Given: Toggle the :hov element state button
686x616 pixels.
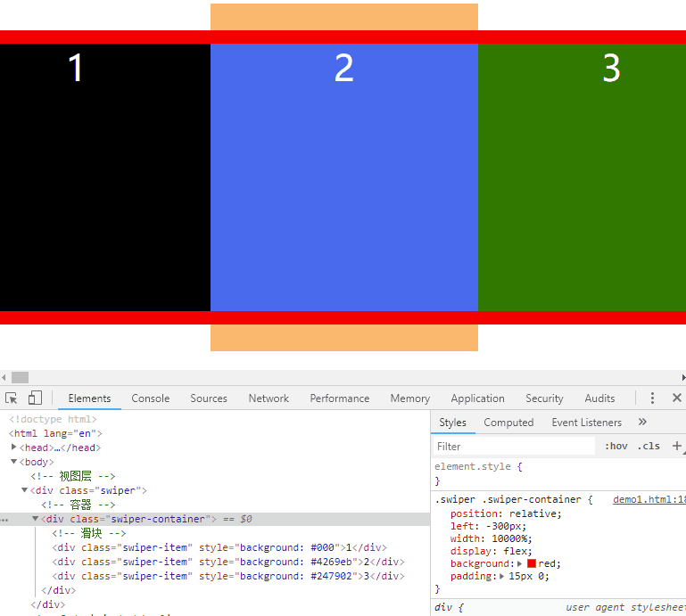Looking at the screenshot, I should (616, 446).
